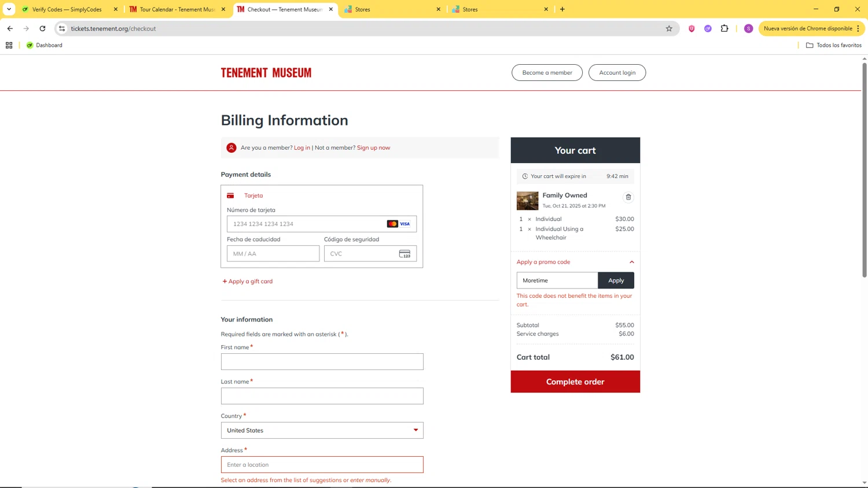This screenshot has height=488, width=868.
Task: Open the Country dropdown
Action: point(322,430)
